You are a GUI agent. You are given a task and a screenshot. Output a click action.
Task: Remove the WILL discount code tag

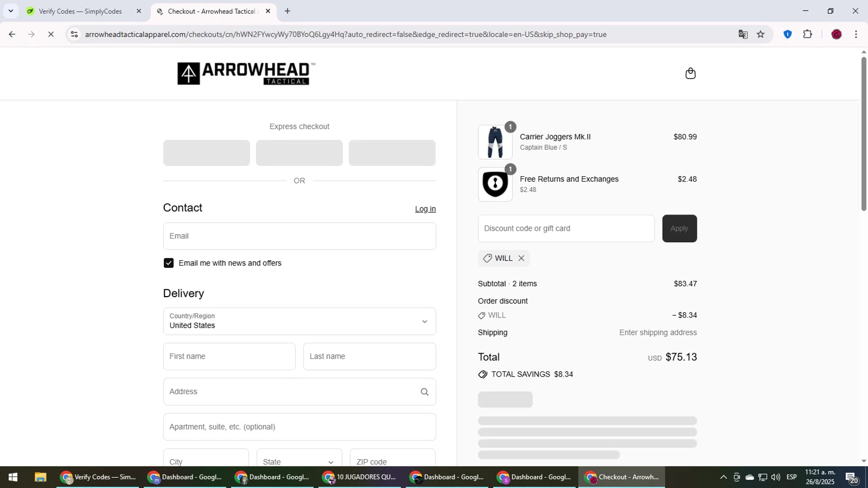click(521, 258)
